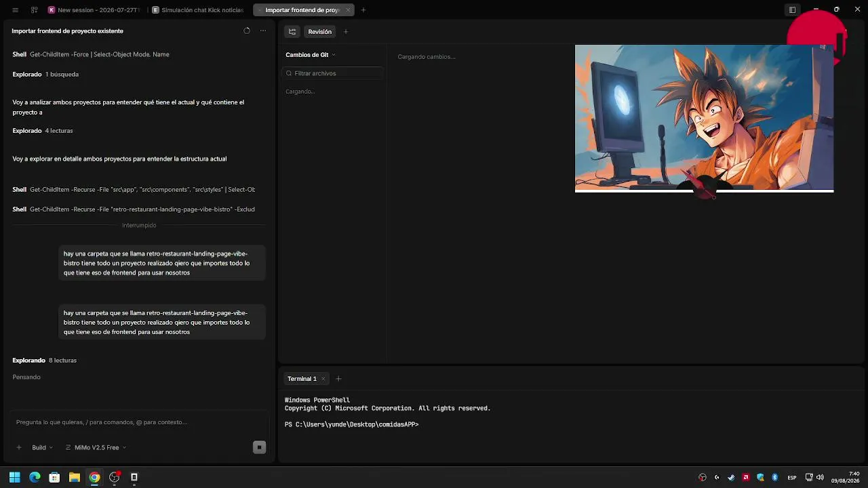Focus the Filtrar archivos search field

(x=333, y=73)
